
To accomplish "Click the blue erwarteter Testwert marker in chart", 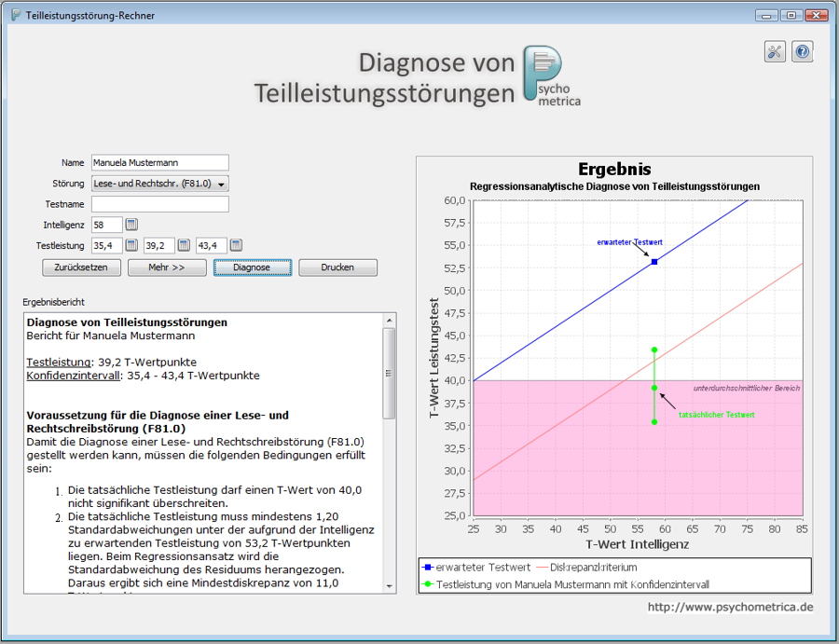I will pos(654,262).
